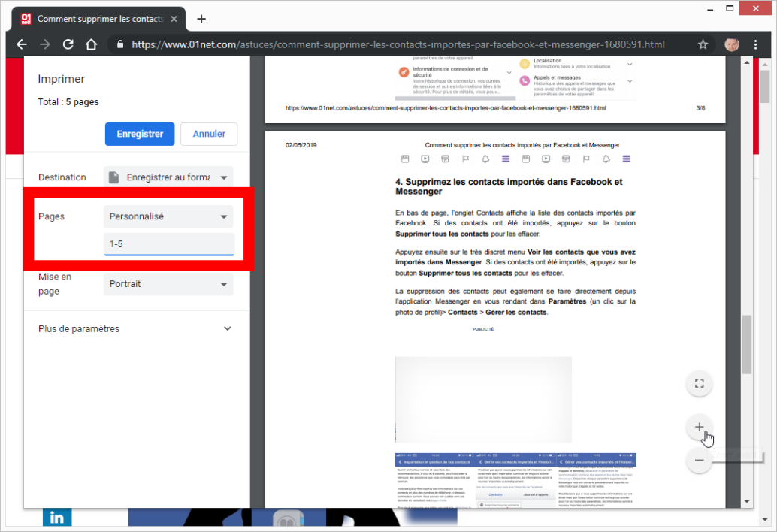Minimize the Chrome window

(710, 8)
